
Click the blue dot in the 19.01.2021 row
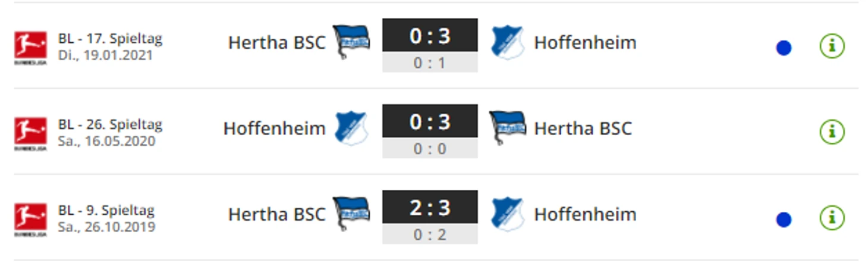784,48
